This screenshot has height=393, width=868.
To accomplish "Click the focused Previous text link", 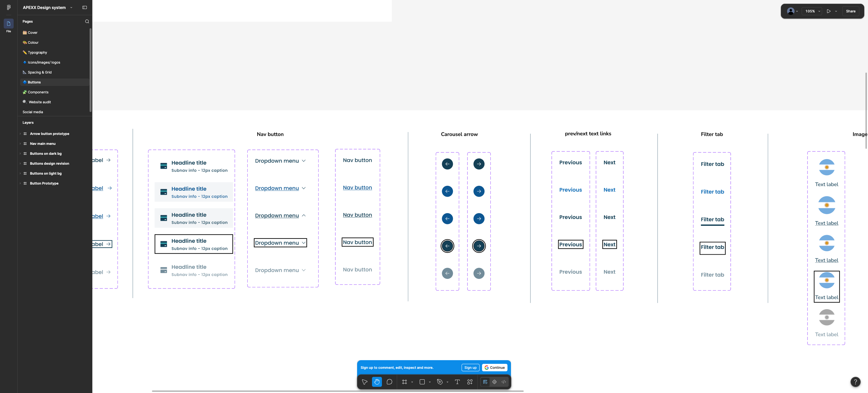I will pos(570,245).
